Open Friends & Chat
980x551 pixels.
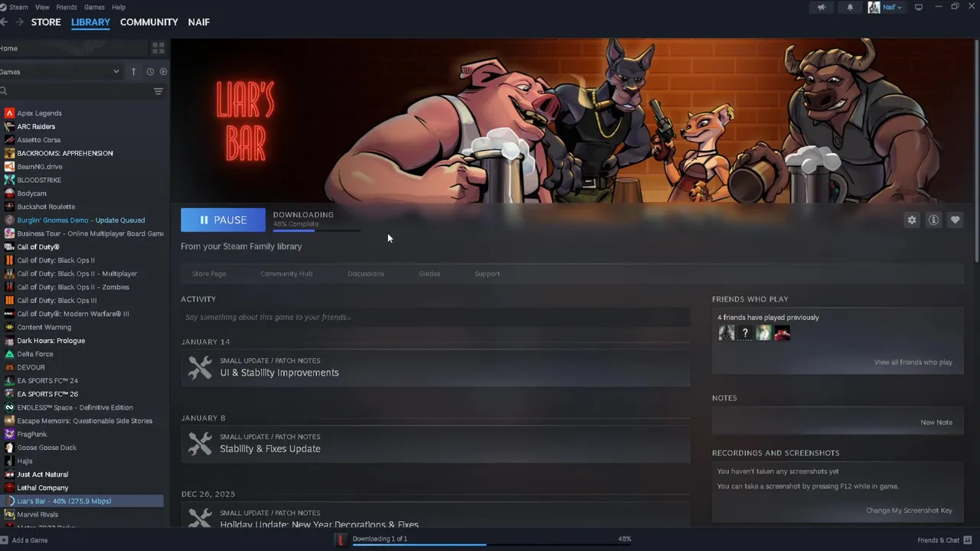[939, 540]
